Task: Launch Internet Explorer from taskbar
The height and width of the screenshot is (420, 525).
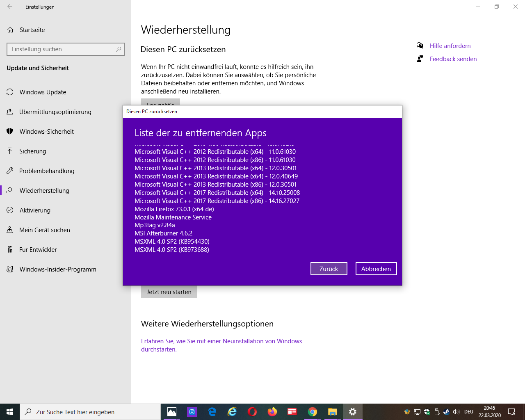Action: coord(232,412)
